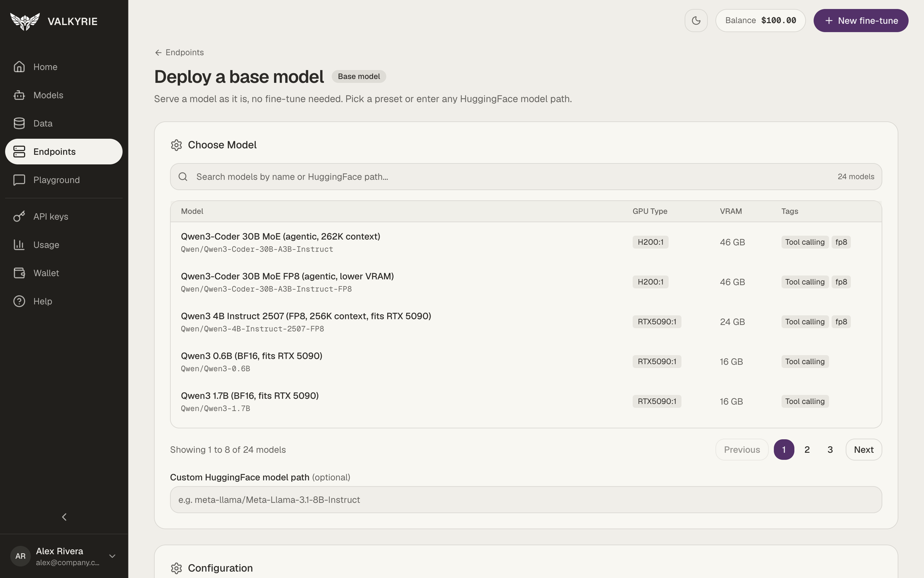Click the VRAM column header
The height and width of the screenshot is (578, 924).
point(731,211)
